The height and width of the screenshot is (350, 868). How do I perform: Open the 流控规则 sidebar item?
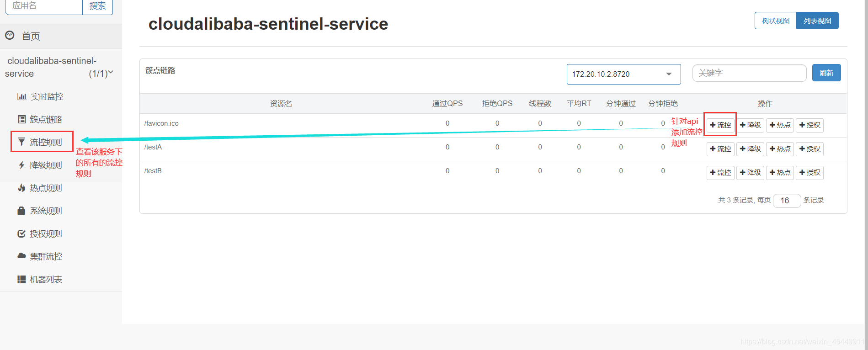[46, 142]
